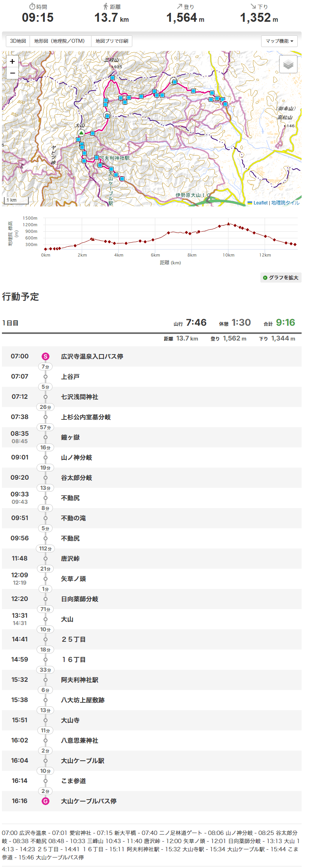
Task: Click the stopwatch 時間 icon at top
Action: click(x=32, y=7)
